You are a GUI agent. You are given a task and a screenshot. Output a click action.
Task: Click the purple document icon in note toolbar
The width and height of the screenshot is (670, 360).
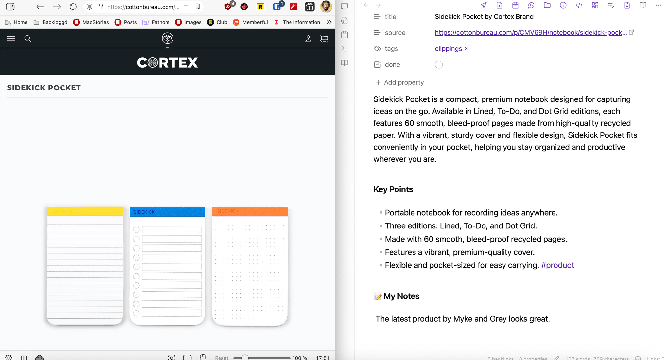(500, 6)
